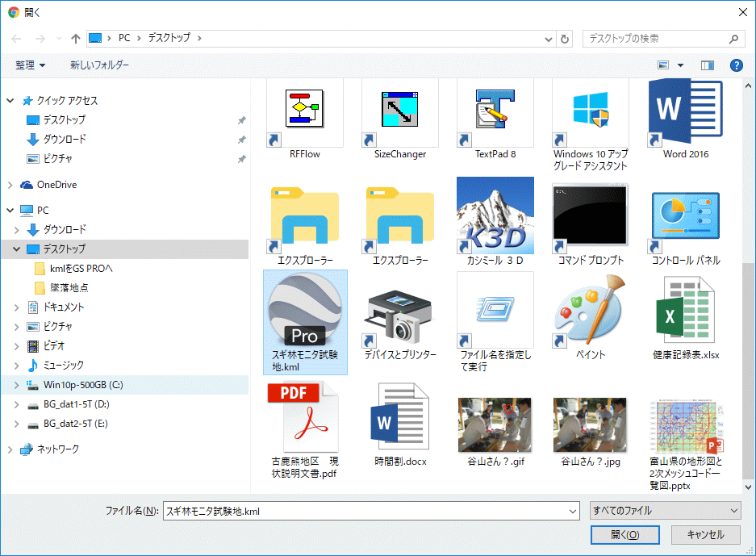The height and width of the screenshot is (556, 756).
Task: Select the SizeChanger shortcut icon
Action: 399,115
